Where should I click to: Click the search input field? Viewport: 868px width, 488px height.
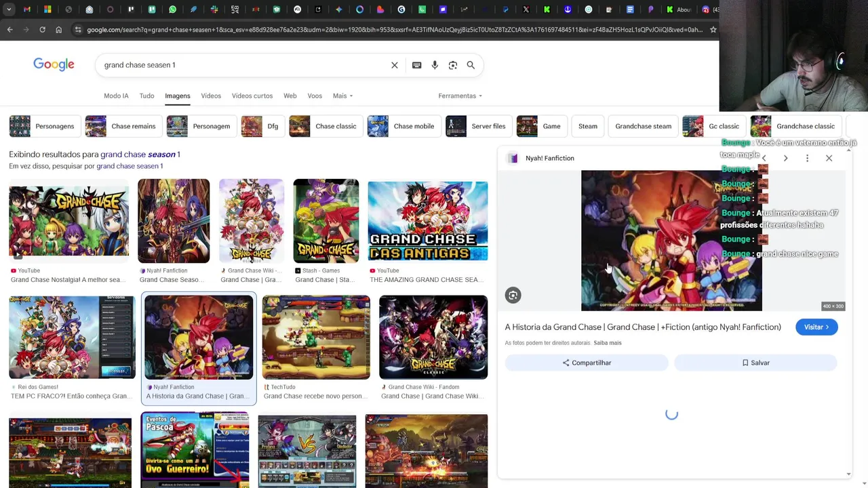click(244, 65)
